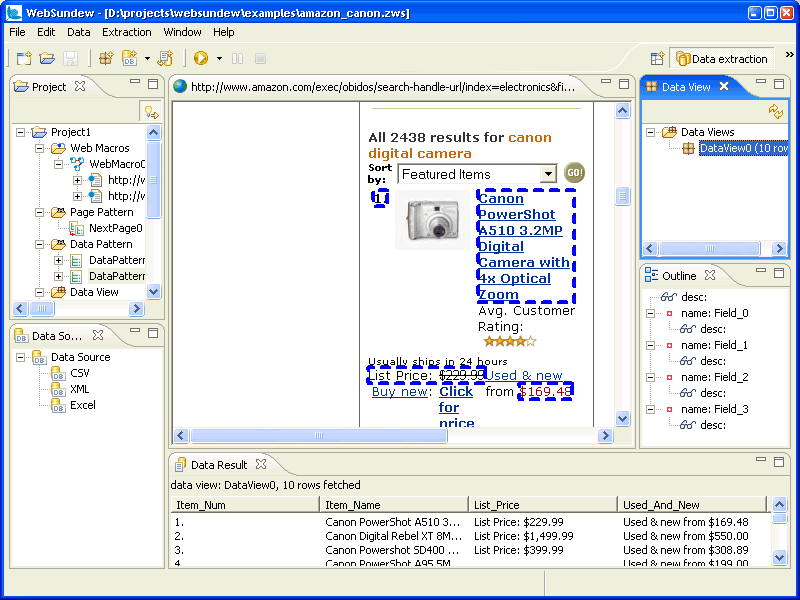Close the Outline panel tab

point(710,275)
